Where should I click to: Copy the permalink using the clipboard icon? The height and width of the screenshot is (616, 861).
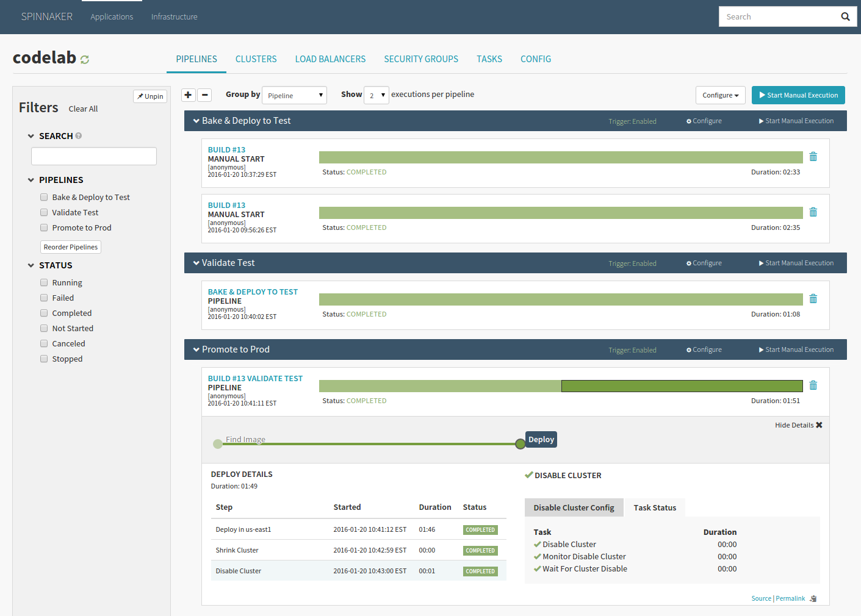813,599
